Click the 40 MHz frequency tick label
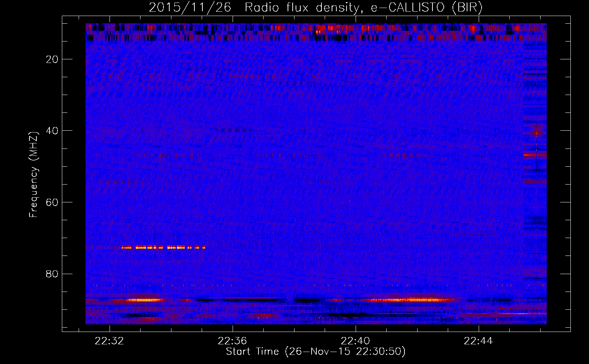This screenshot has width=589, height=364. [x=52, y=131]
